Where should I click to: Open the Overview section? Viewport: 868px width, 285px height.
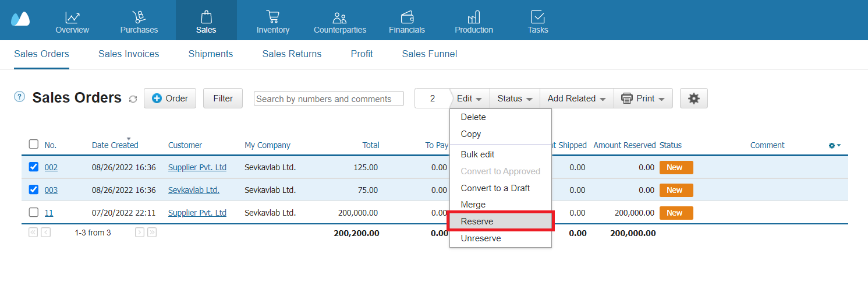72,20
